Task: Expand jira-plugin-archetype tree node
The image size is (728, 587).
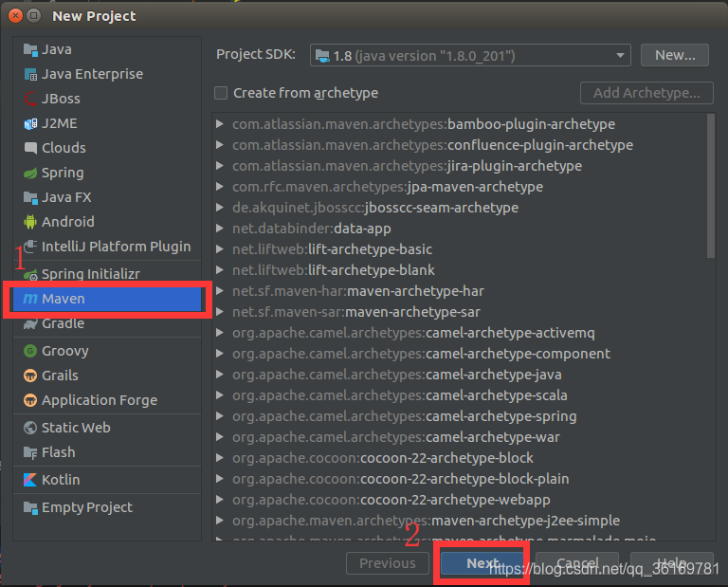Action: tap(220, 166)
